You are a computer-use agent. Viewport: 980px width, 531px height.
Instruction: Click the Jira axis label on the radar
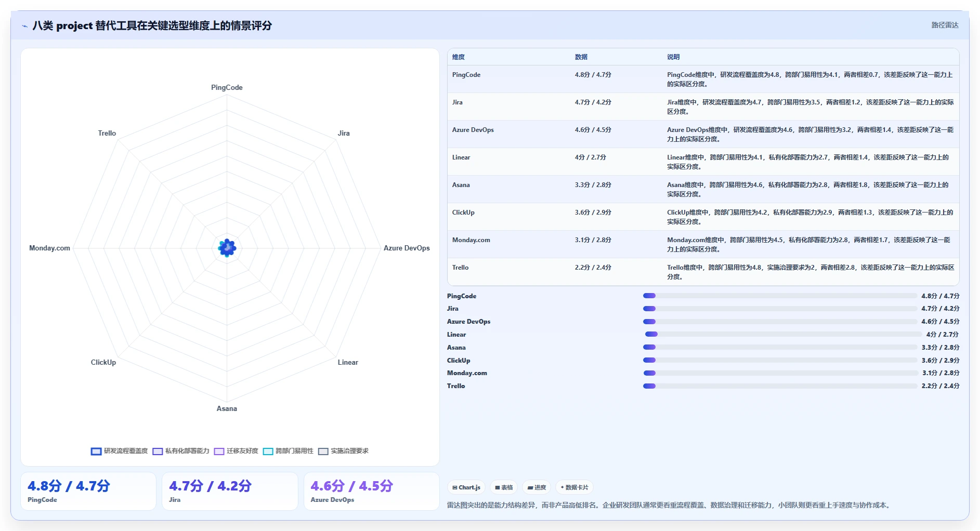tap(344, 133)
